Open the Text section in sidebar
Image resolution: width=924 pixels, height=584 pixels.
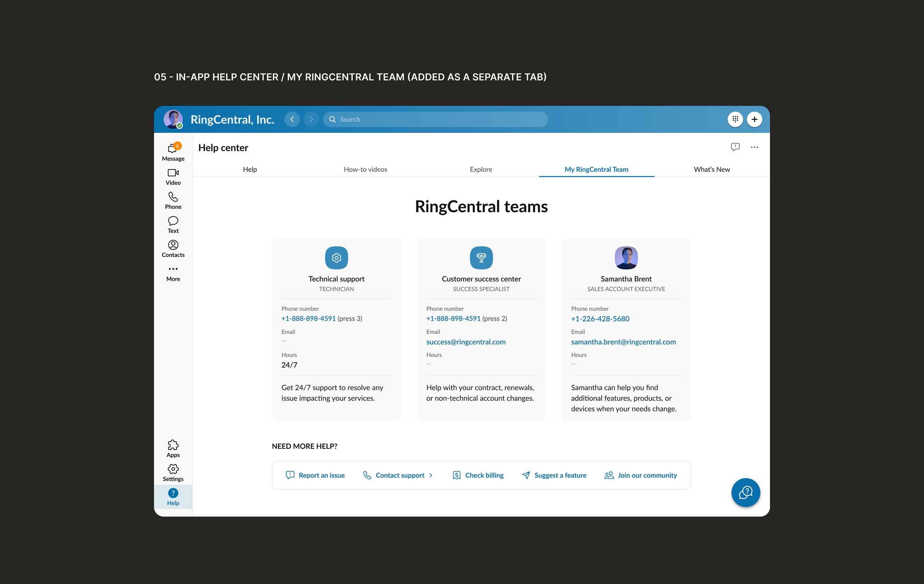[x=173, y=225]
